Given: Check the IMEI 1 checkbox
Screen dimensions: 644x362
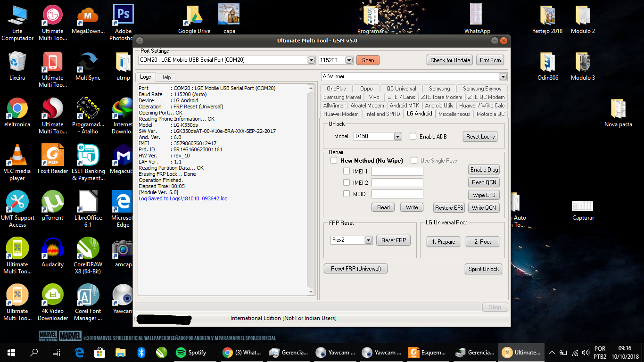Looking at the screenshot, I should pyautogui.click(x=347, y=171).
